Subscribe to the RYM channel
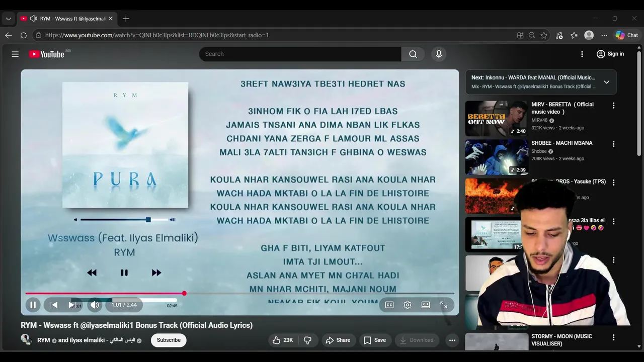This screenshot has height=362, width=644. point(169,340)
